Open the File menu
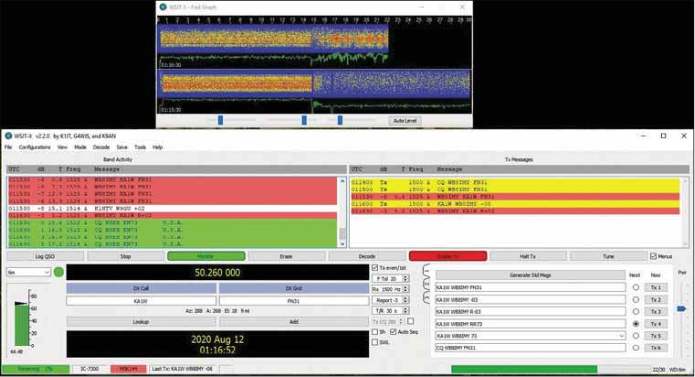Viewport: 695px width, 377px height. pyautogui.click(x=8, y=147)
